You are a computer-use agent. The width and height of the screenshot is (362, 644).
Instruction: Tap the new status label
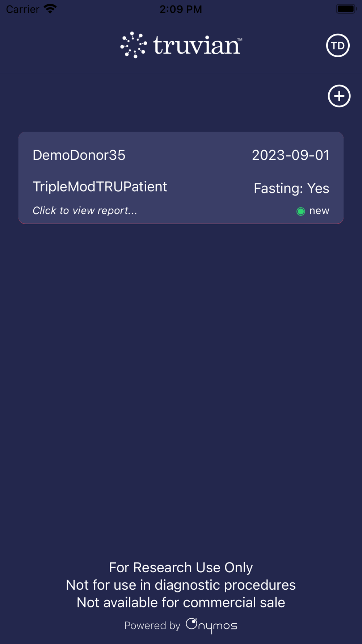319,211
